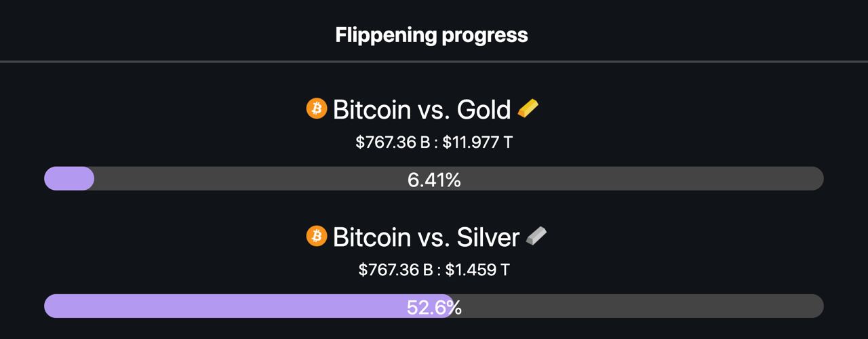Click the gray unfilled part of gold progress bar
The height and width of the screenshot is (339, 868).
[610, 178]
